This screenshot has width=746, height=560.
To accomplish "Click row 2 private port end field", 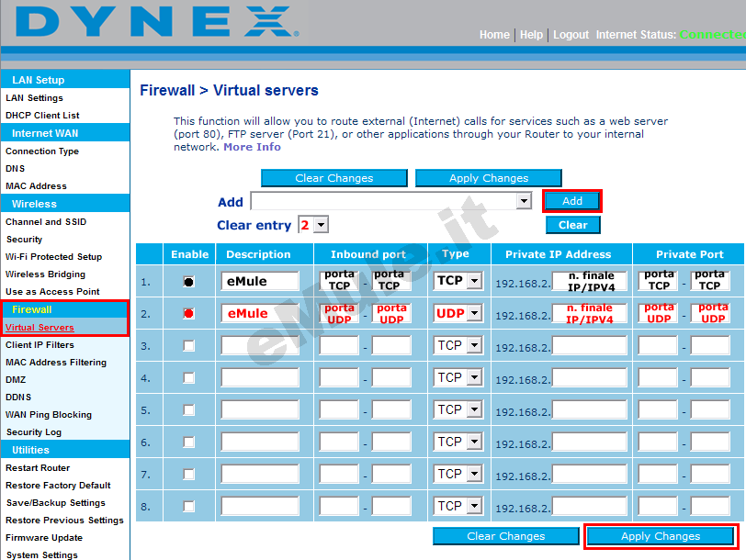I will tap(710, 313).
